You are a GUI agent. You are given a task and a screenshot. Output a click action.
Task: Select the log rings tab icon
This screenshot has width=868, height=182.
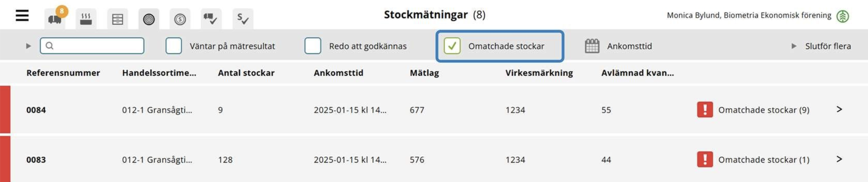point(149,19)
